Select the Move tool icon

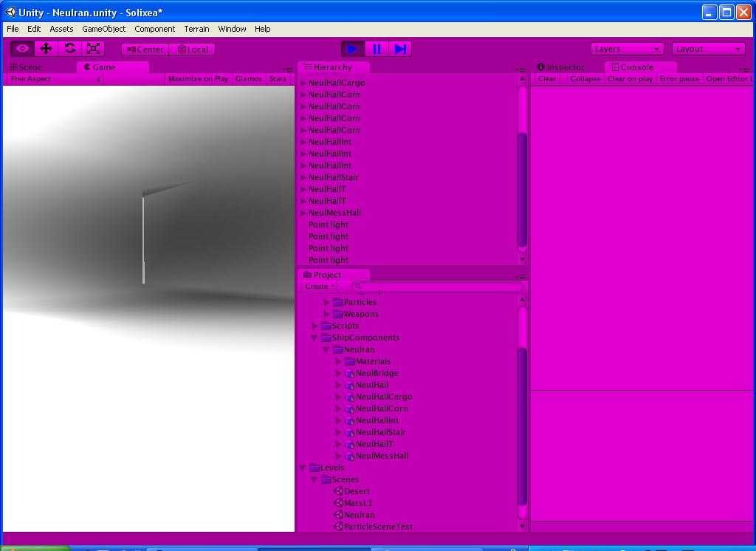46,49
